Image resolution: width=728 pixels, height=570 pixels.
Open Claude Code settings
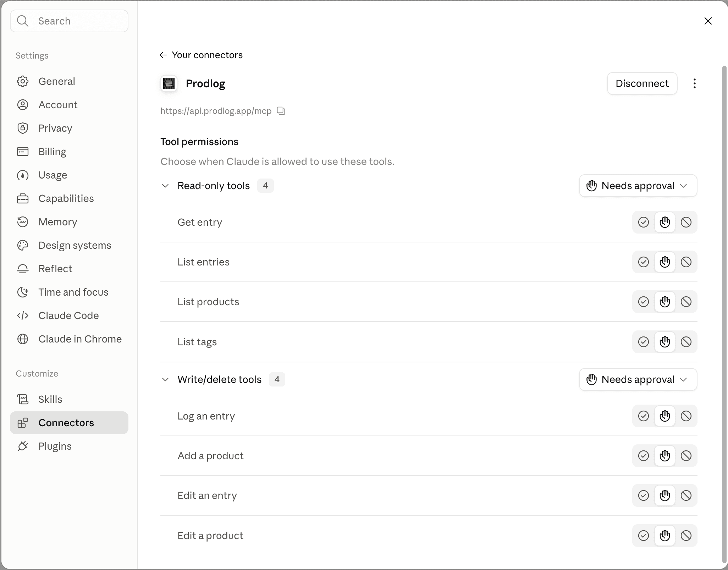(69, 316)
